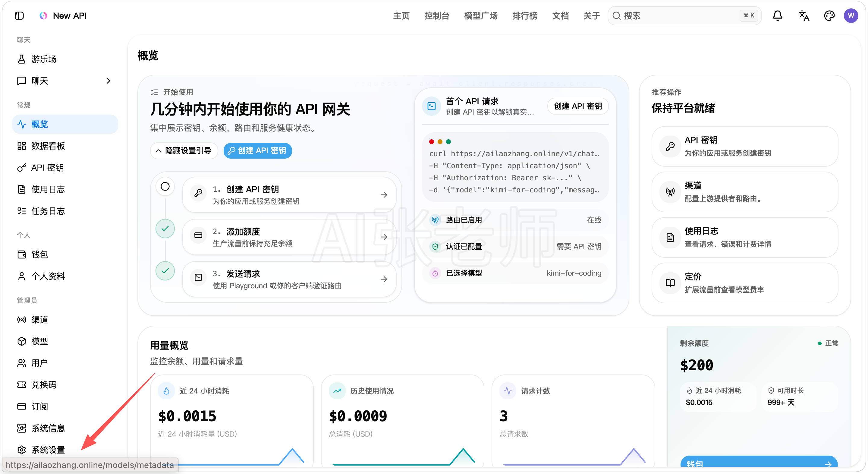Go to 排行榜 in top navigation
Image resolution: width=868 pixels, height=474 pixels.
click(x=525, y=15)
